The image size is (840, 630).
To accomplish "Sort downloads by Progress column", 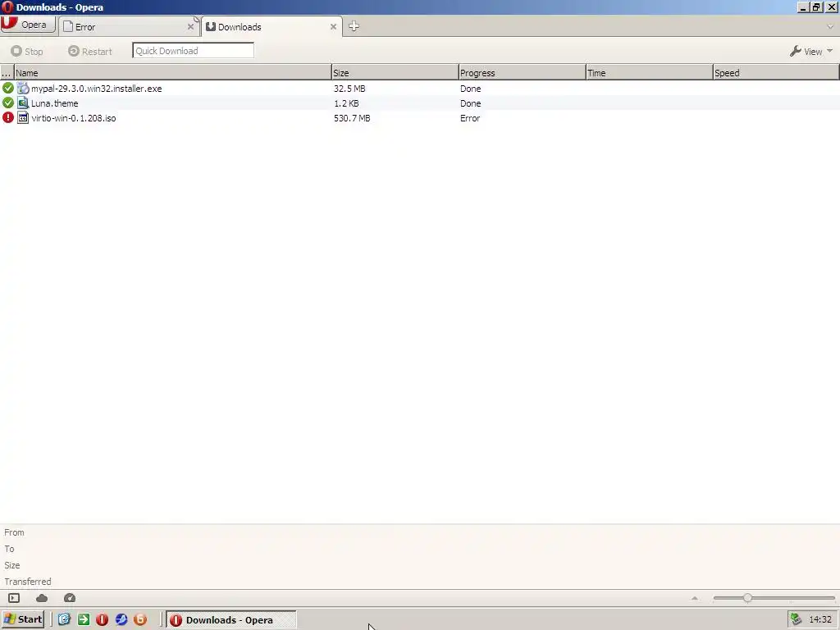I will pyautogui.click(x=522, y=73).
